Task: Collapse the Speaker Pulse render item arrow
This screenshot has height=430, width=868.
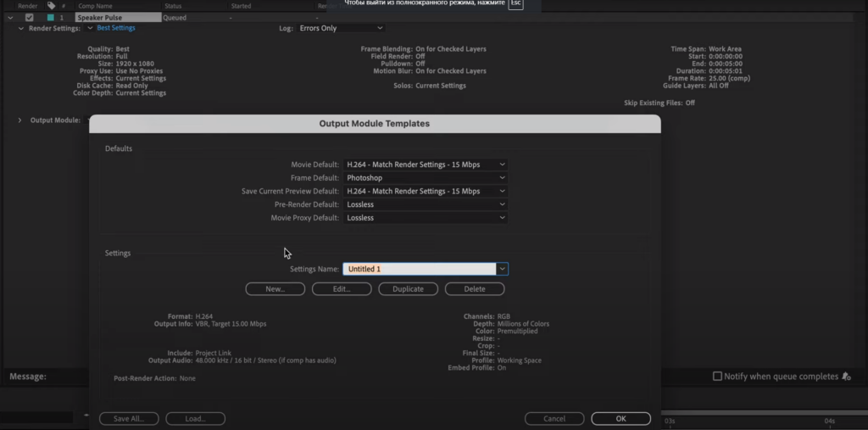Action: (x=10, y=18)
